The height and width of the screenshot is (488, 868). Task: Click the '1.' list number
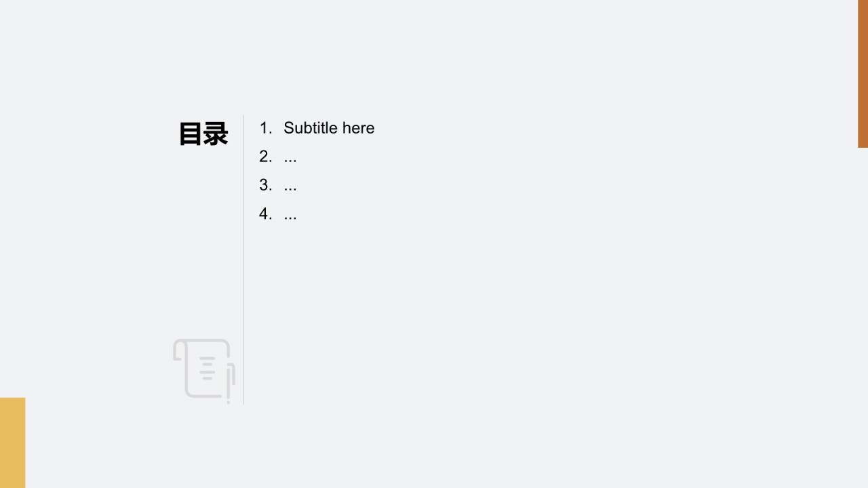coord(265,128)
